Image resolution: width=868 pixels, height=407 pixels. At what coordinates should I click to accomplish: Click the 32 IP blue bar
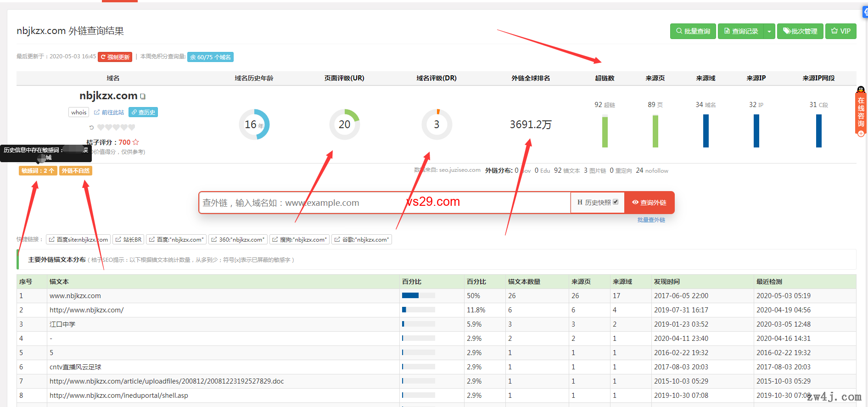pyautogui.click(x=756, y=131)
